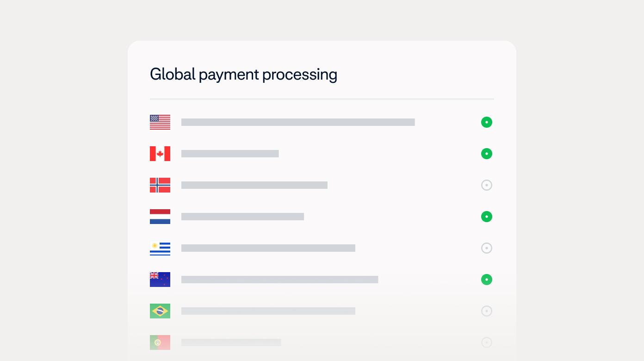Select the text bar in the Canada row
This screenshot has height=361, width=644.
tap(230, 154)
